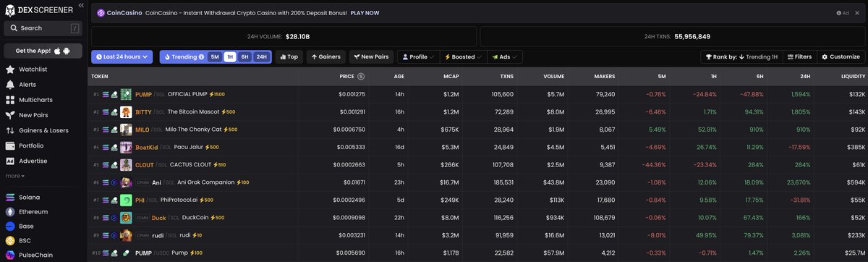Image resolution: width=868 pixels, height=262 pixels.
Task: Click the search input box
Action: pyautogui.click(x=43, y=28)
